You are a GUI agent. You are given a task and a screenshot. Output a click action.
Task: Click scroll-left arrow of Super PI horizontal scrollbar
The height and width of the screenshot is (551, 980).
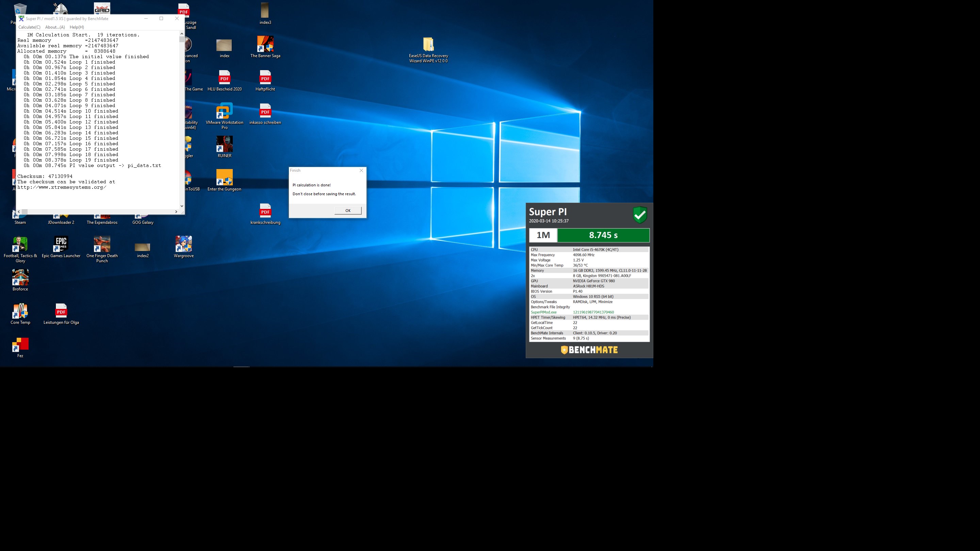pos(19,212)
